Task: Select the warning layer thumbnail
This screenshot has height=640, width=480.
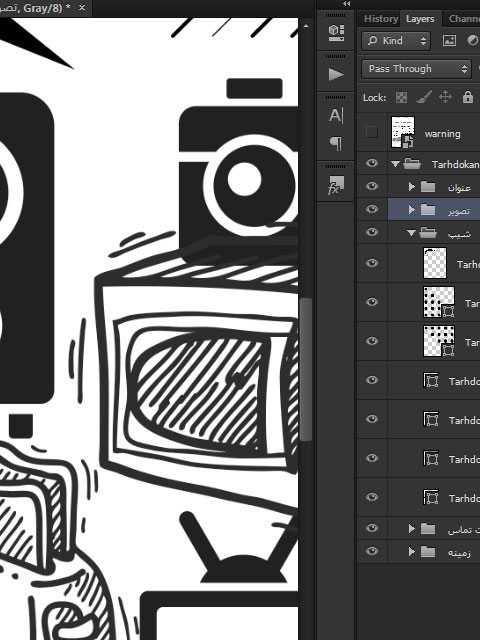Action: [x=403, y=132]
